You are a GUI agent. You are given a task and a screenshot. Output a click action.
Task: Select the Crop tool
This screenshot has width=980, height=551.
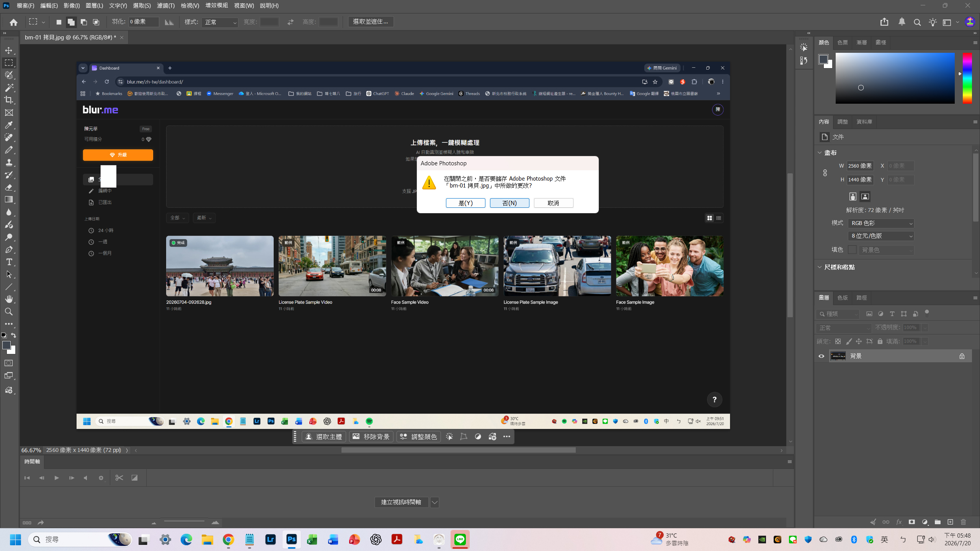click(x=9, y=100)
